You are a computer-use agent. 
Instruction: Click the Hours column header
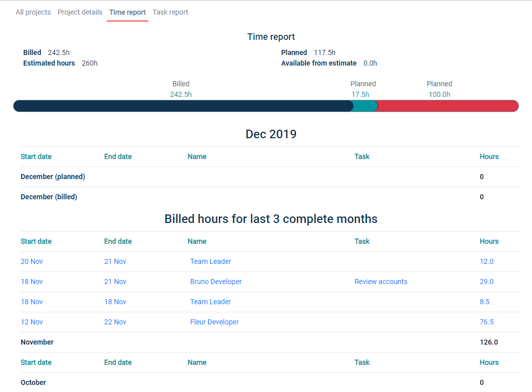coord(489,241)
